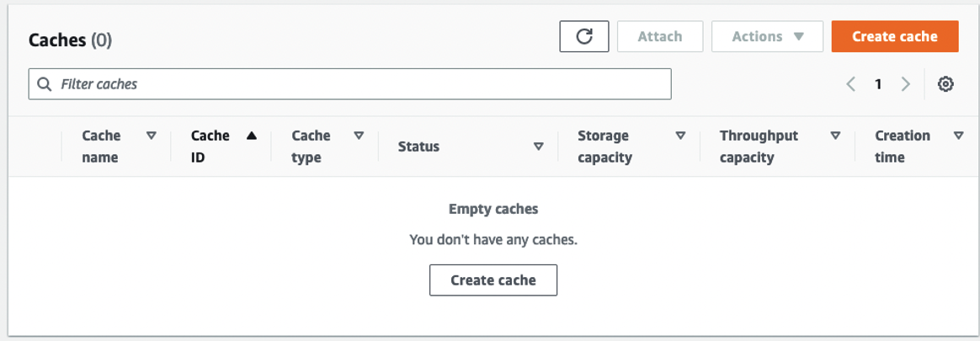
Task: Click the refresh caches icon button
Action: pyautogui.click(x=583, y=36)
